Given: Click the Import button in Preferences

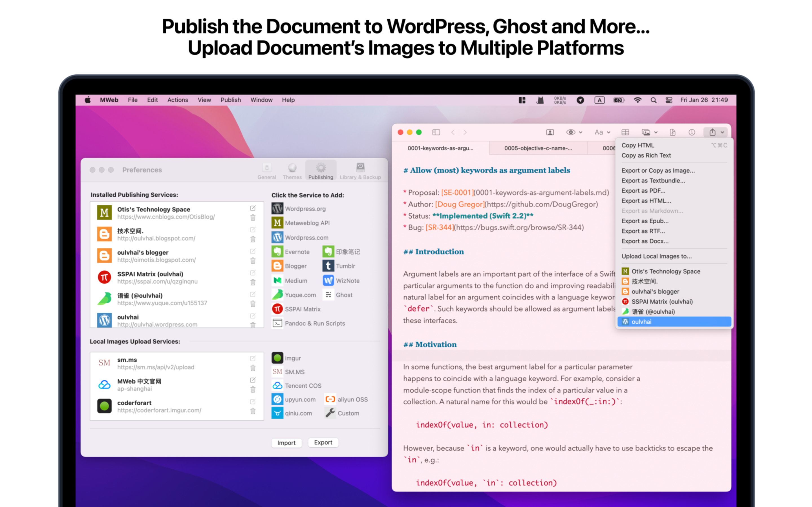Looking at the screenshot, I should click(x=286, y=442).
